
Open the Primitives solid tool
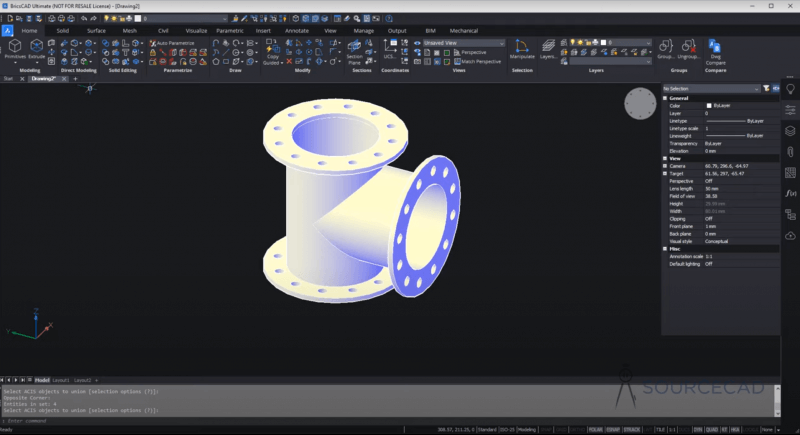tap(15, 50)
